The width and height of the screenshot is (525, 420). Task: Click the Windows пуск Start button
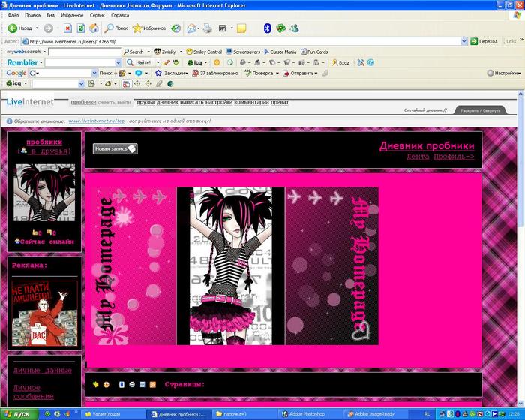pyautogui.click(x=19, y=414)
